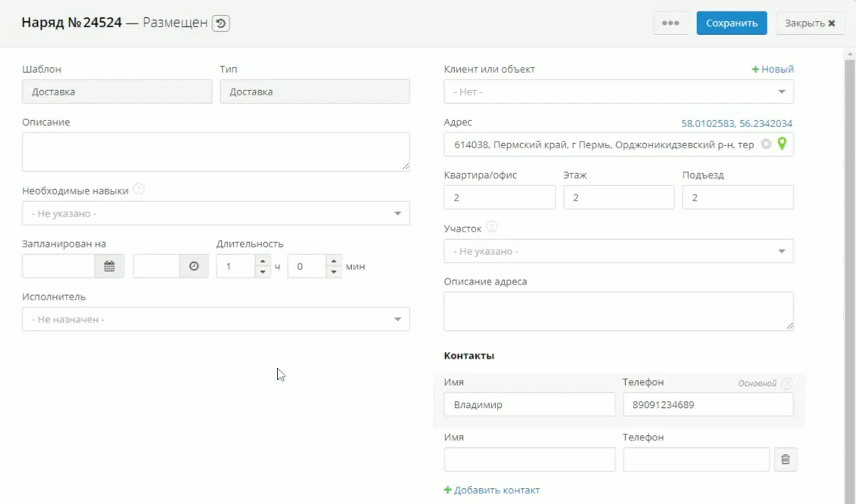
Task: Decrease hours with the down arrow
Action: (x=263, y=272)
